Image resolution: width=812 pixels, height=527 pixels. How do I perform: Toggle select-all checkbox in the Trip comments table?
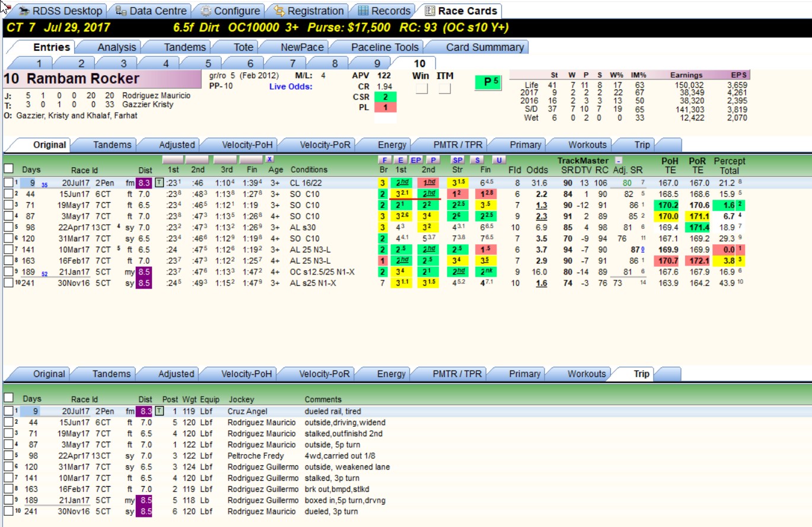click(8, 398)
